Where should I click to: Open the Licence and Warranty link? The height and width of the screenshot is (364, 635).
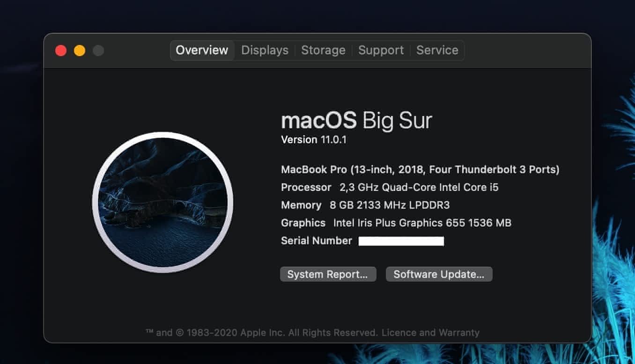pos(430,333)
